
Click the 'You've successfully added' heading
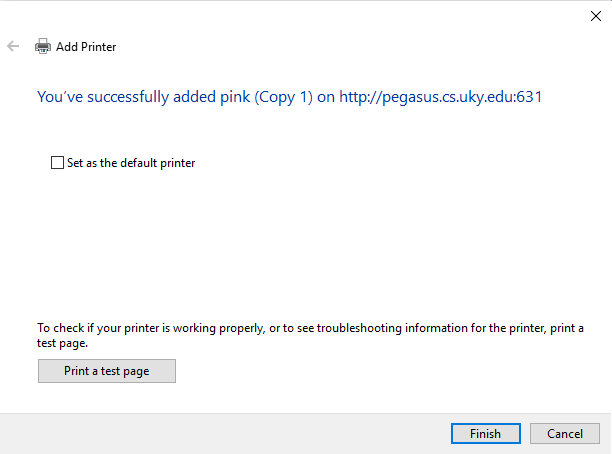289,96
